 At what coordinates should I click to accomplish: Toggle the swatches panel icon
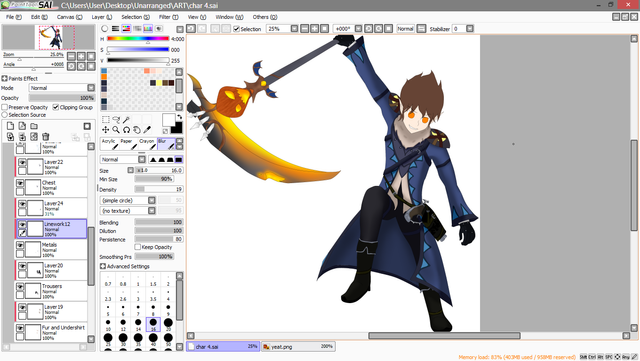pos(148,29)
